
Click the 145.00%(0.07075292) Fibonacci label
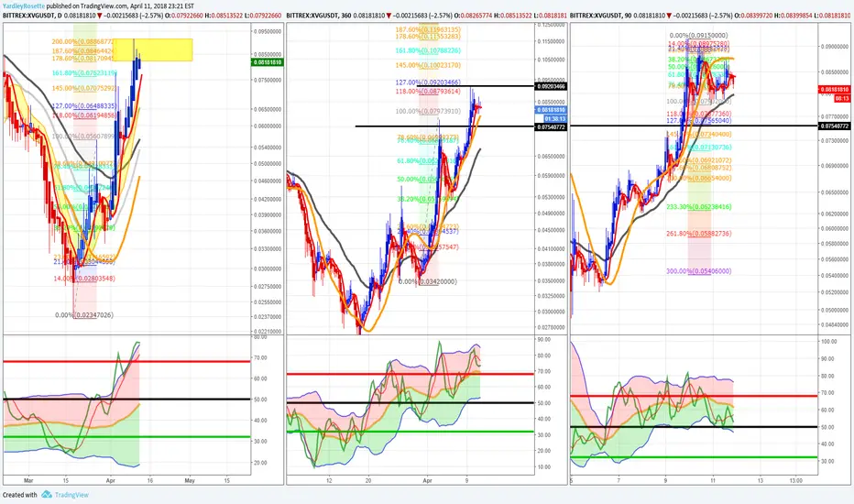click(x=83, y=88)
